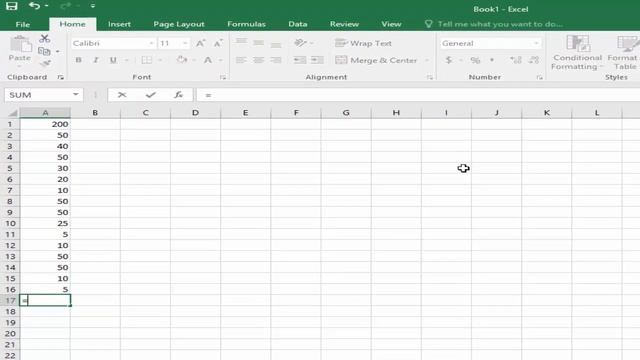Toggle Underline formatting

coord(113,60)
